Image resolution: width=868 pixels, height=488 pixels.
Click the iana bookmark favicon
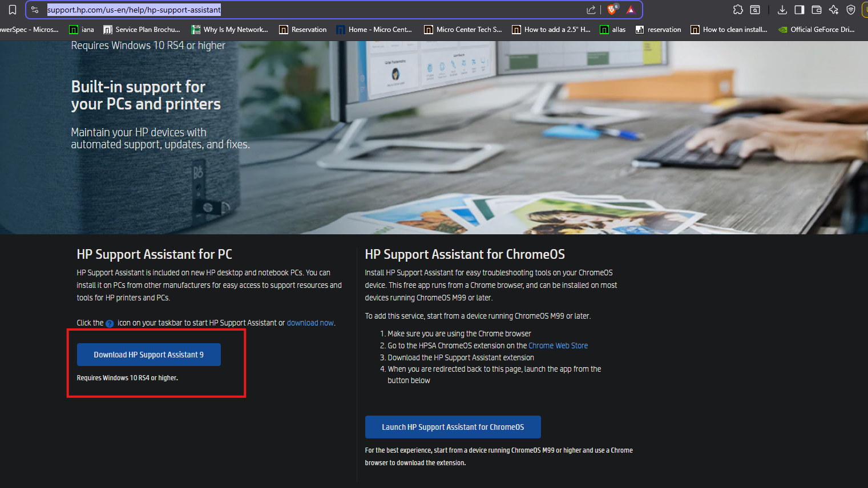point(74,30)
